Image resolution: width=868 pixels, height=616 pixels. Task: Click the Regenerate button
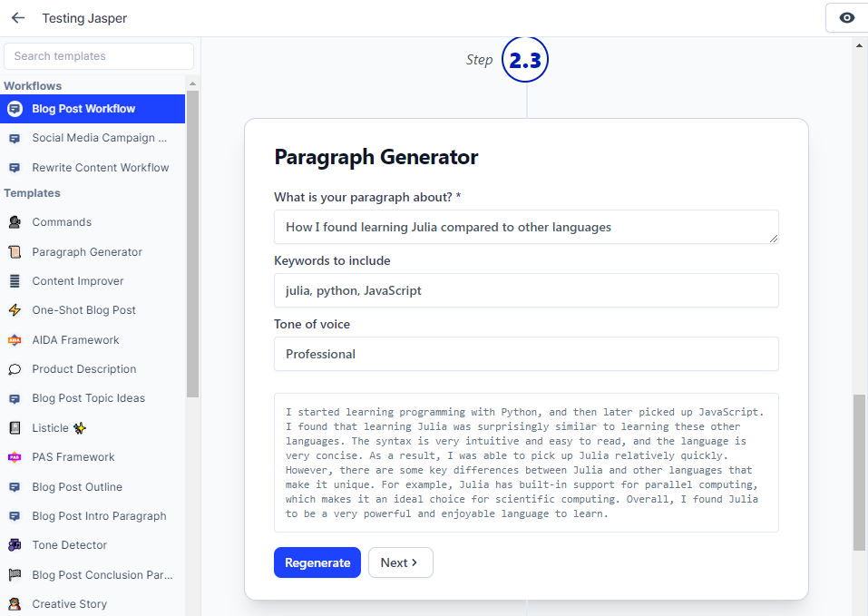pos(317,562)
